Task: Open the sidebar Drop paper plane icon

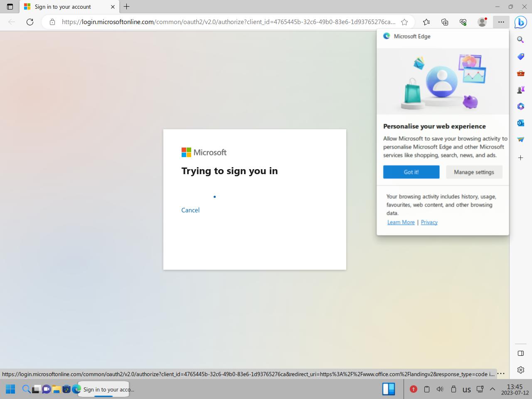Action: 520,140
